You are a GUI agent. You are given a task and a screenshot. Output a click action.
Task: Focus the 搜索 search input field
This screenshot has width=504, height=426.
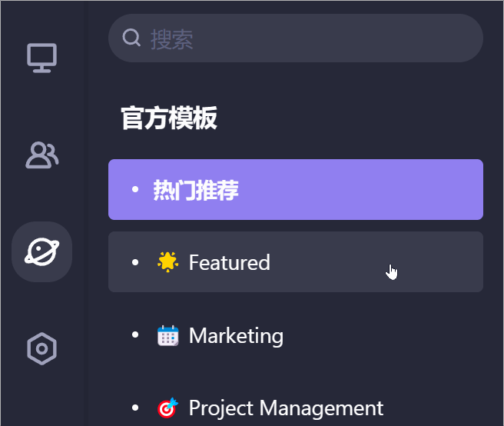coord(307,38)
